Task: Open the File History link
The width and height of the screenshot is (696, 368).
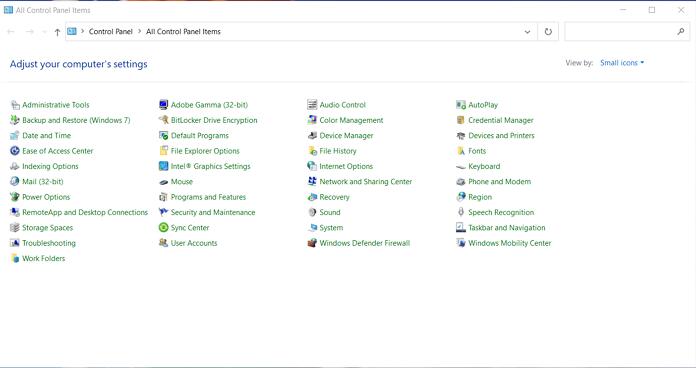Action: (x=338, y=151)
